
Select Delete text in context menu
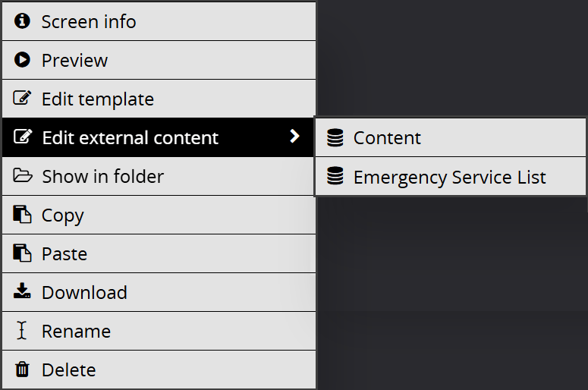(69, 370)
